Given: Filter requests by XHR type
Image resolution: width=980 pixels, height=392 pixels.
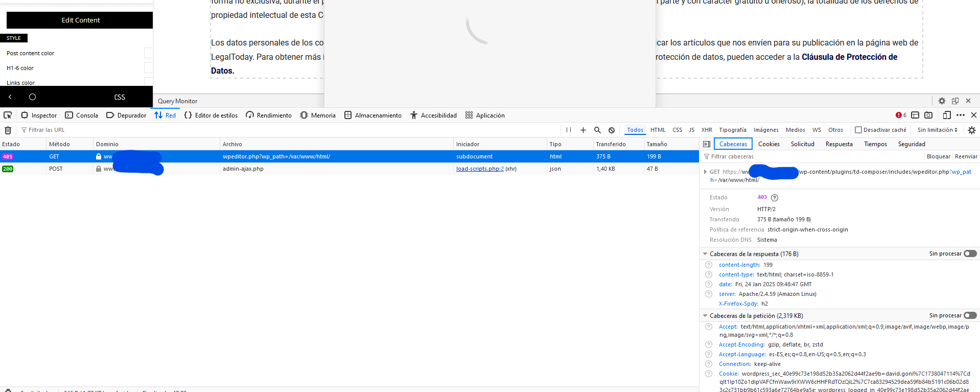Looking at the screenshot, I should tap(707, 130).
